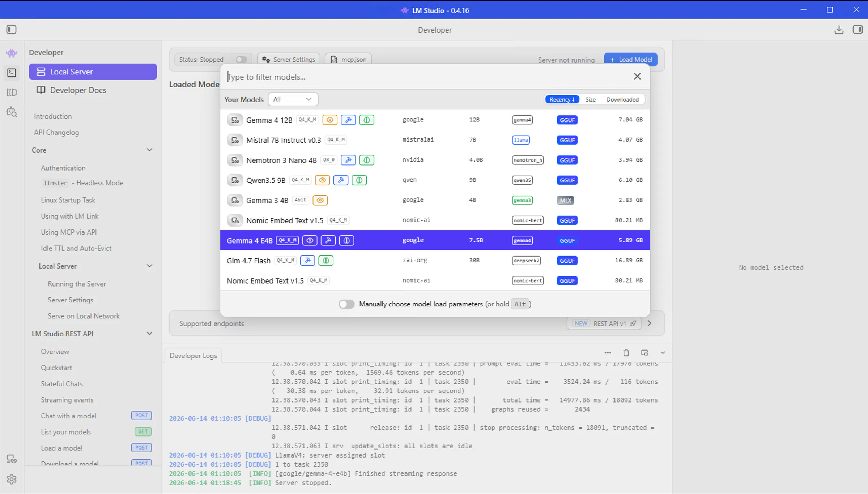Open Running the Server docs page
Screen dimensions: 868x494
77,284
